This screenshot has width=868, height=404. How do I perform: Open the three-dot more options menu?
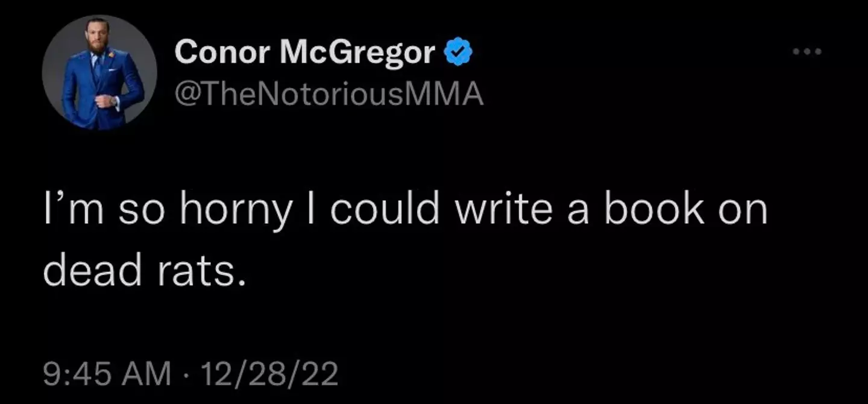pos(807,52)
